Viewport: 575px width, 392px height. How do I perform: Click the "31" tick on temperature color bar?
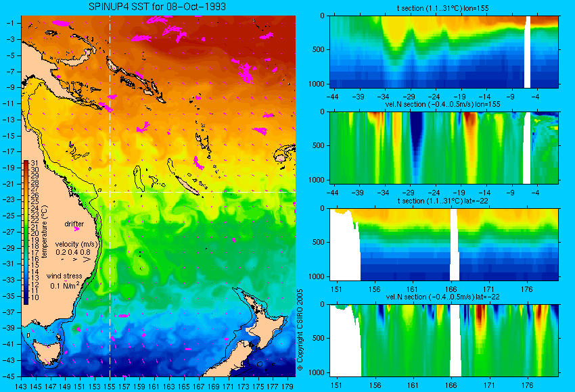pyautogui.click(x=34, y=163)
